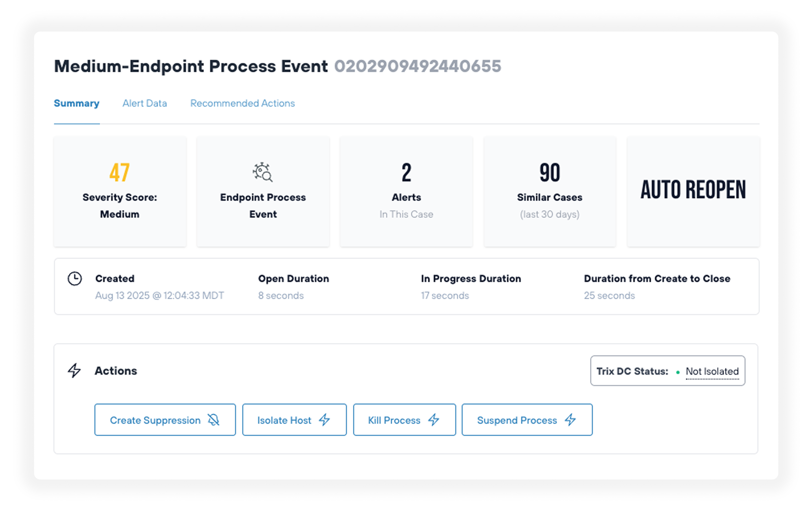The height and width of the screenshot is (511, 812).
Task: Switch to the Alert Data tab
Action: [145, 103]
